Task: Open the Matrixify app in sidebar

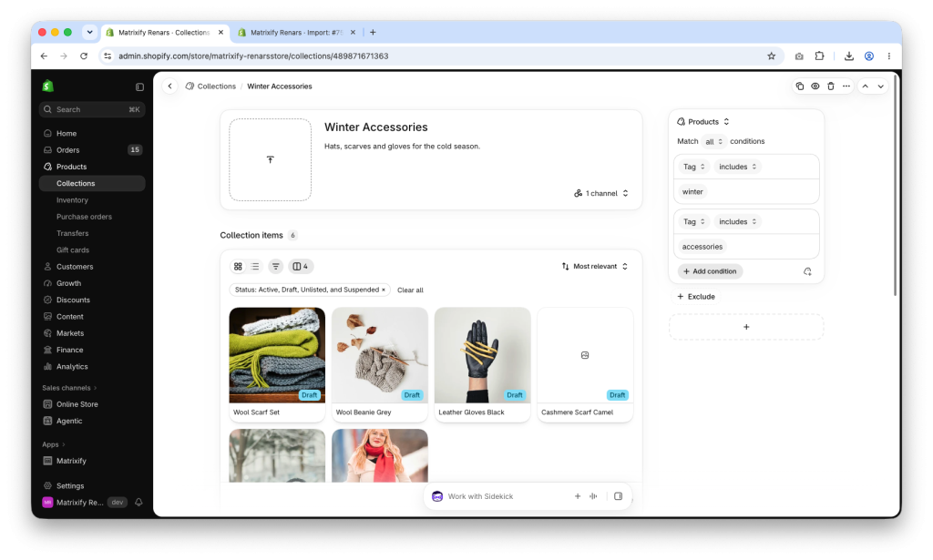Action: [92, 461]
